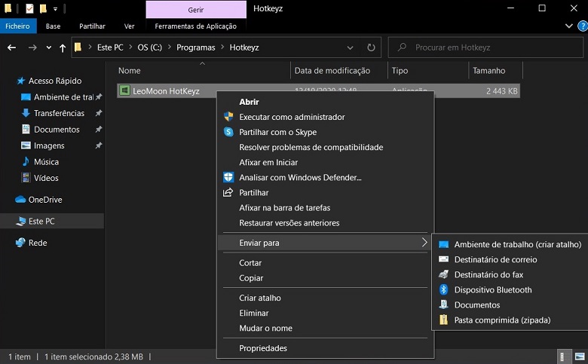
Task: Click the Bluetooth icon in the Enviar para submenu
Action: 443,289
